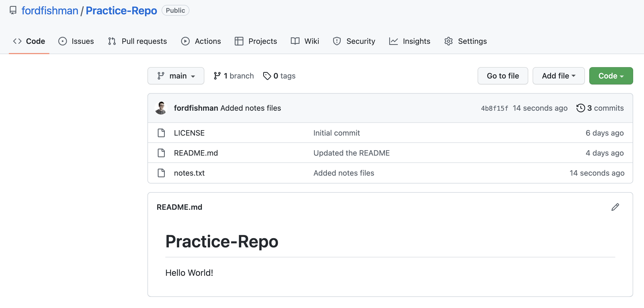Open the Practice-Repo repository title link
Viewport: 644px width, 308px height.
click(x=121, y=11)
